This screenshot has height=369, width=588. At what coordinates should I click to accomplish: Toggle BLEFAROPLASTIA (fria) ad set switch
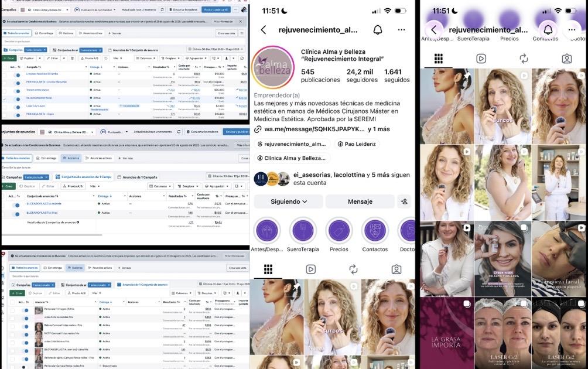coord(16,214)
